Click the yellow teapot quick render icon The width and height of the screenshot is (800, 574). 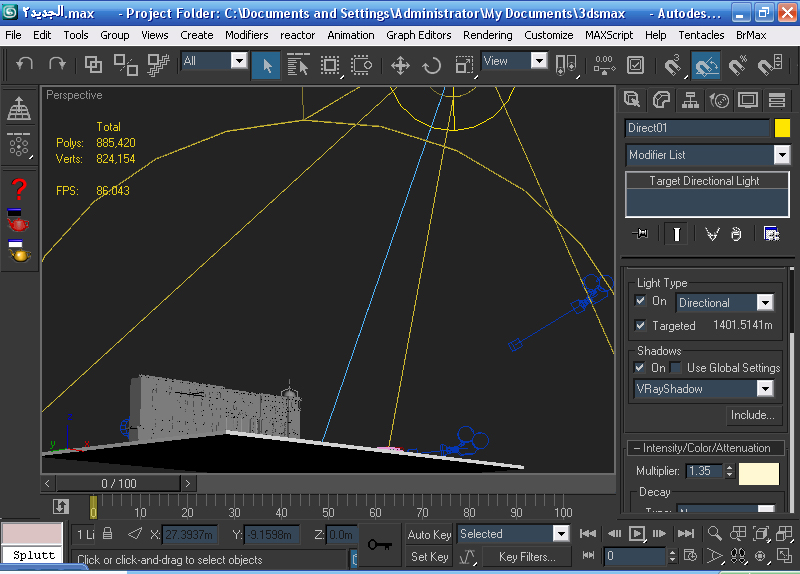[19, 251]
